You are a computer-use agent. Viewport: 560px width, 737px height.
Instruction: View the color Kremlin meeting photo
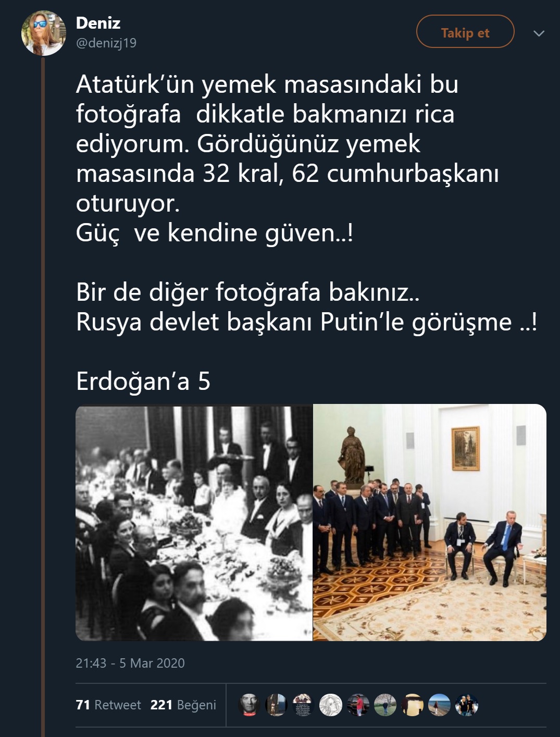(430, 523)
